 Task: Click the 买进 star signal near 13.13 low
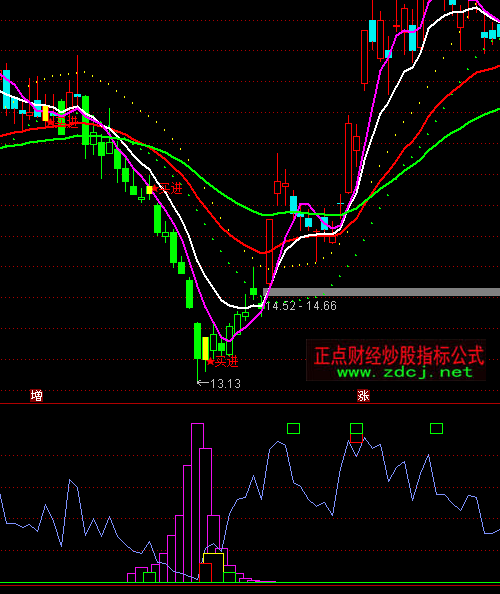pyautogui.click(x=222, y=362)
